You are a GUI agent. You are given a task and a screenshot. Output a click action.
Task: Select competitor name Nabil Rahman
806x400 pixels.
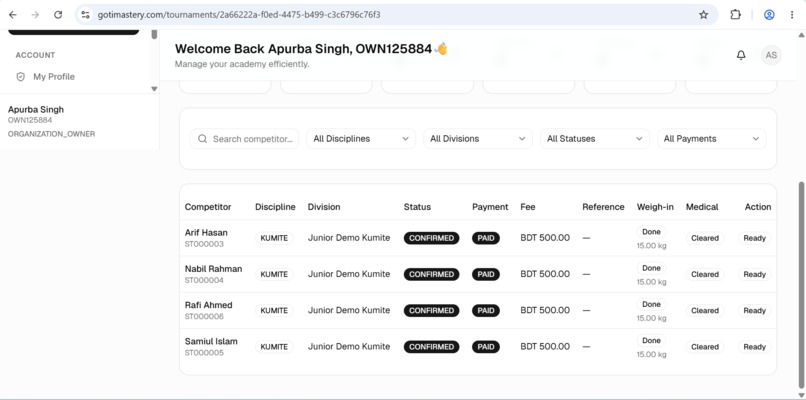click(x=213, y=269)
